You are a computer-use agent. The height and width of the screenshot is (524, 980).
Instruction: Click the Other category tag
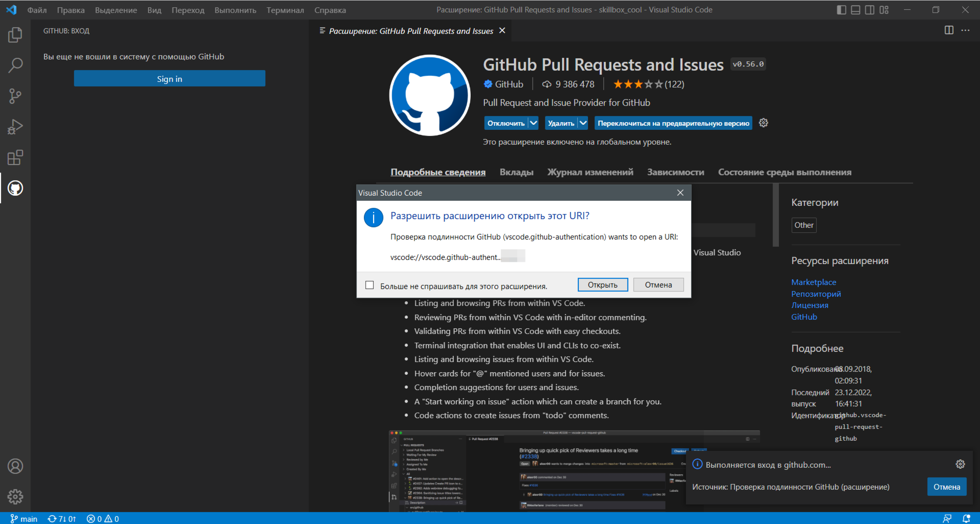(x=803, y=225)
